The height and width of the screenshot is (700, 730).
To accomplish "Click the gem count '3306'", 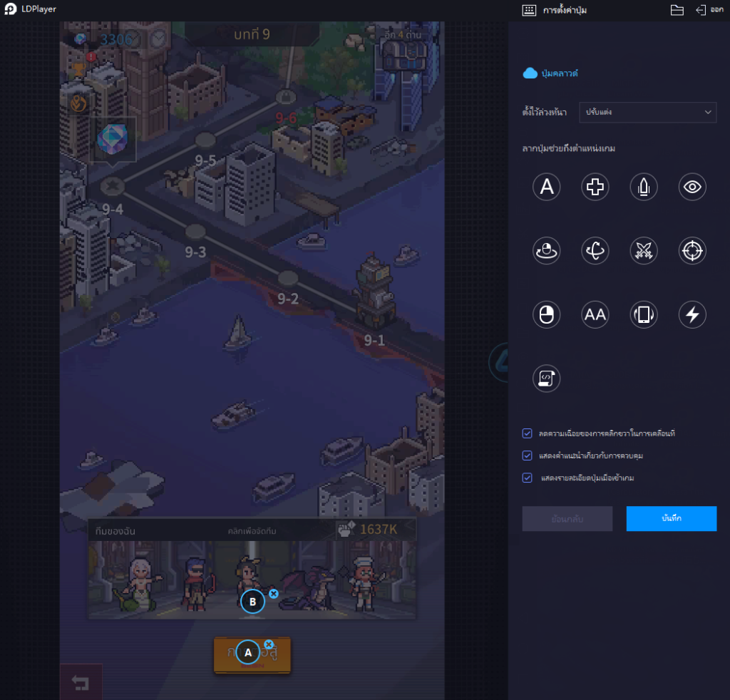I will (x=116, y=39).
